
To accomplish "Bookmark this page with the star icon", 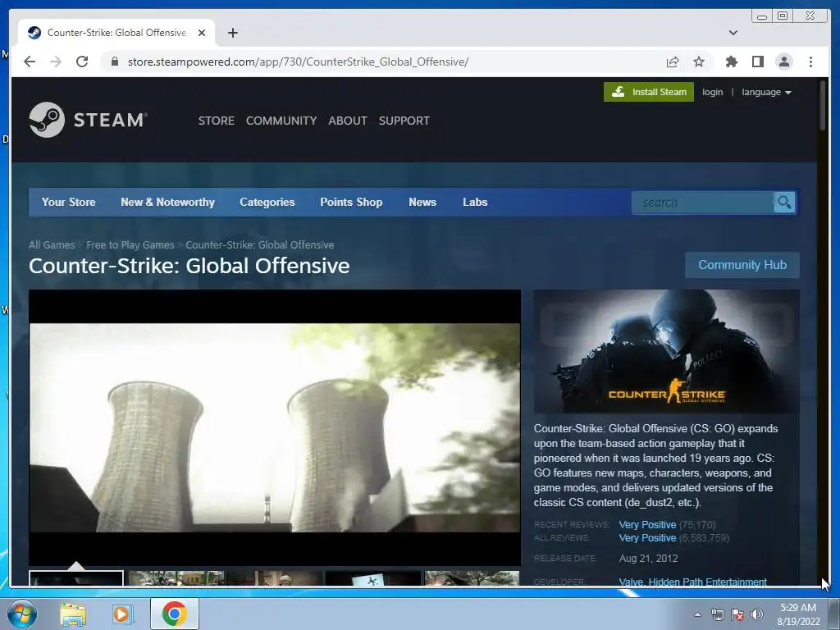I will [699, 62].
